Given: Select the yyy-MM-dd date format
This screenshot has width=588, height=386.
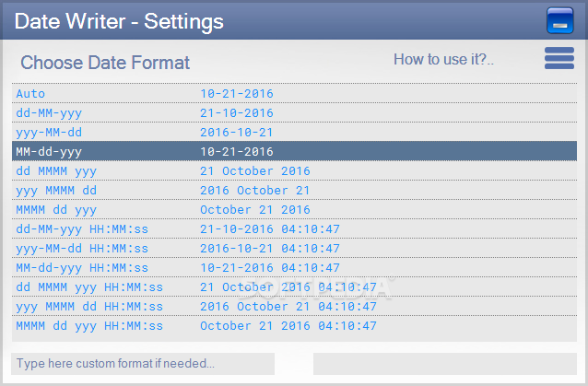Looking at the screenshot, I should click(x=294, y=133).
